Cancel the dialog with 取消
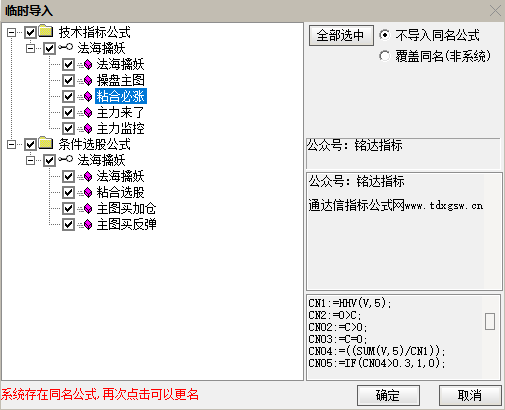This screenshot has height=410, width=505. tap(470, 396)
